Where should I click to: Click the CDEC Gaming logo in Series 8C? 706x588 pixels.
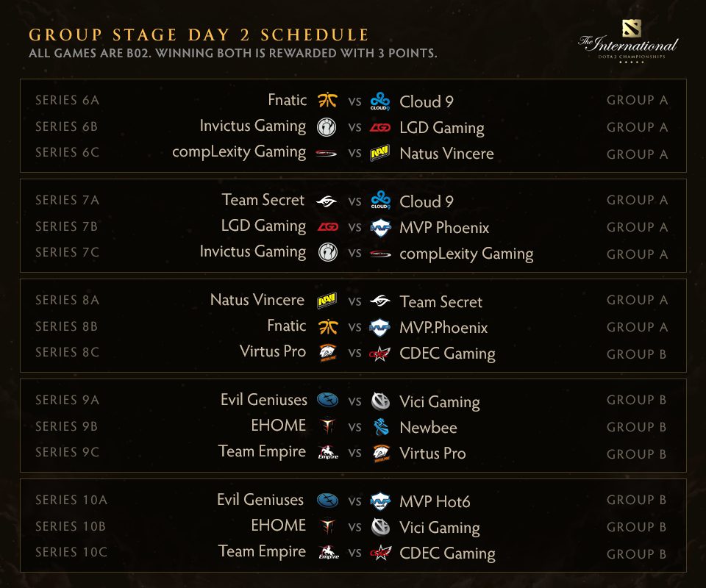(380, 353)
